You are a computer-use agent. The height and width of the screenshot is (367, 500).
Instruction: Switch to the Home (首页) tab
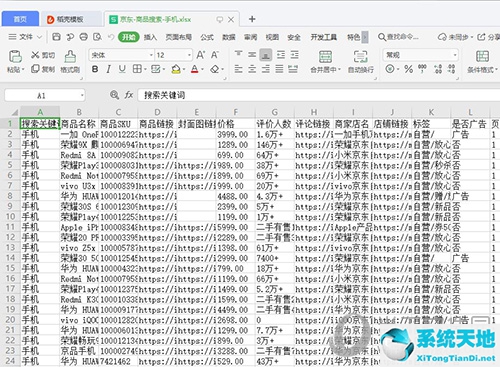tap(20, 19)
